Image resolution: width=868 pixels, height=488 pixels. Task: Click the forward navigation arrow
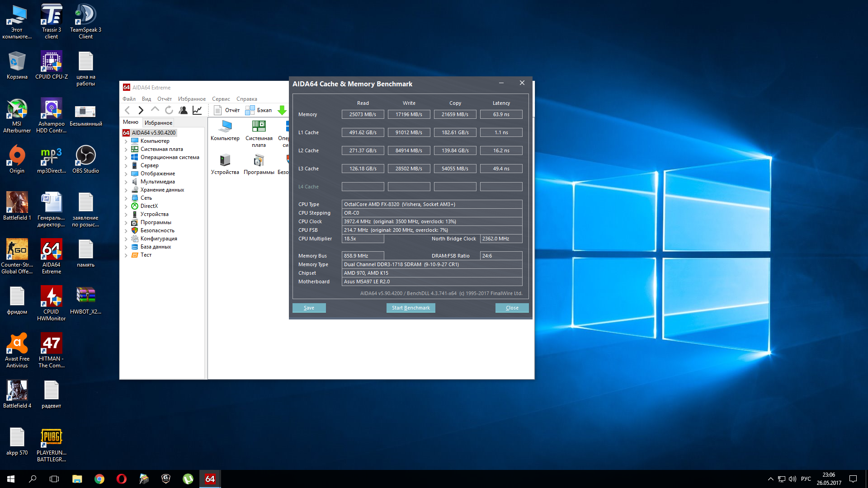click(141, 110)
